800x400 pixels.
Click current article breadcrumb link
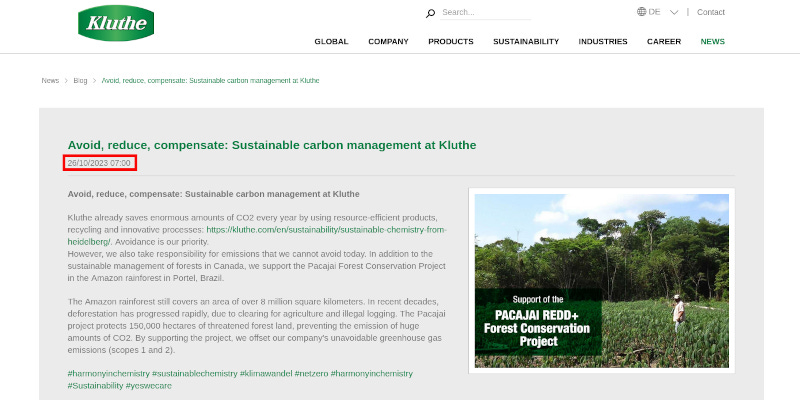pos(210,81)
